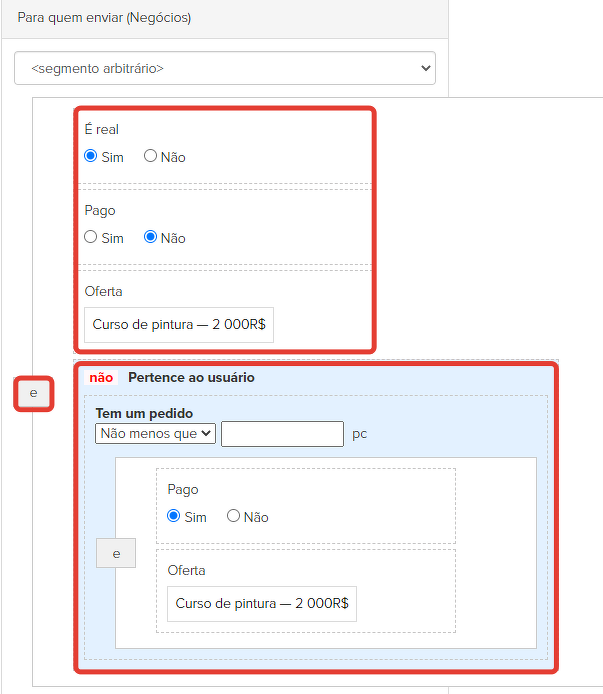Click the Para quem enviar (Negócios) header
Screen dimensions: 603x694
104,18
